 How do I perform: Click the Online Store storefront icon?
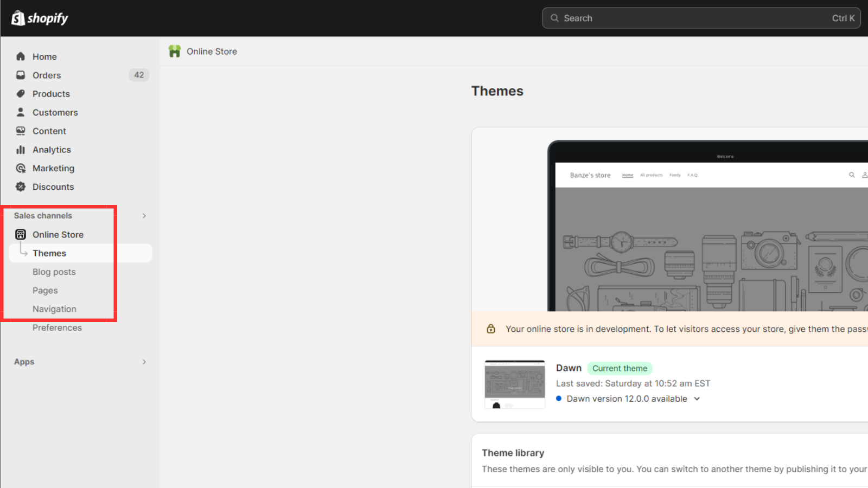coord(20,234)
